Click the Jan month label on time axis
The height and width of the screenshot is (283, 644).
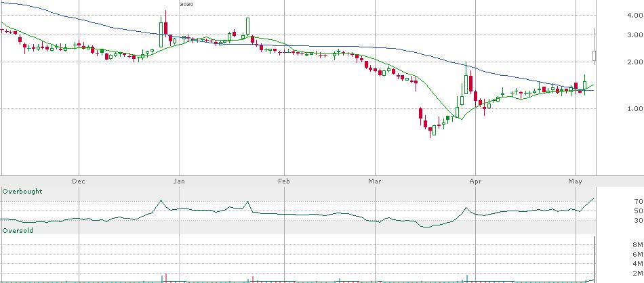179,181
